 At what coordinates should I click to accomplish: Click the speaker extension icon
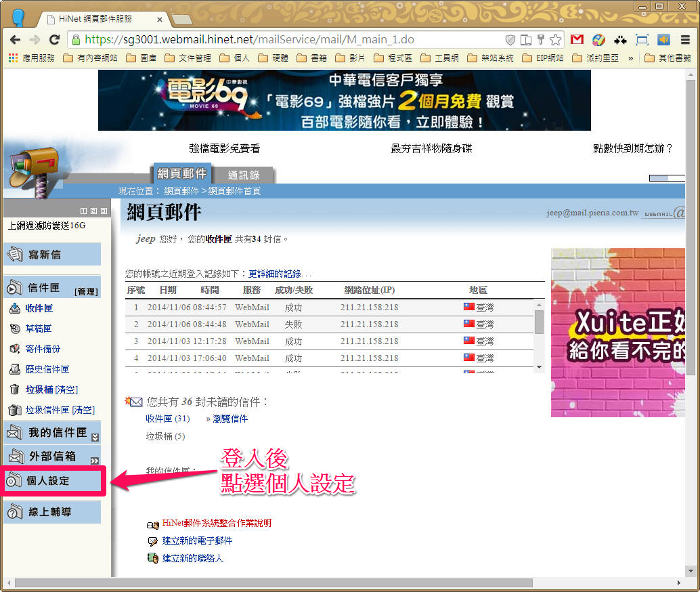[x=664, y=40]
